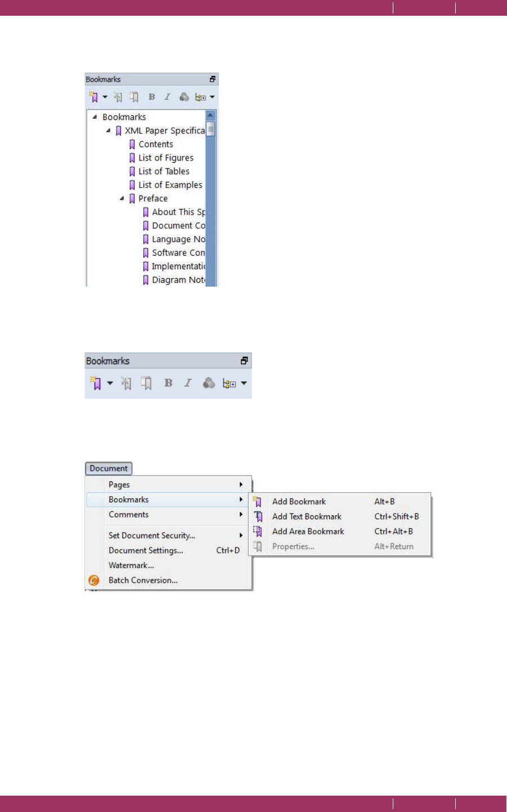The image size is (507, 812).
Task: Click the bookmark tree scrollbar thumb
Action: click(x=211, y=129)
